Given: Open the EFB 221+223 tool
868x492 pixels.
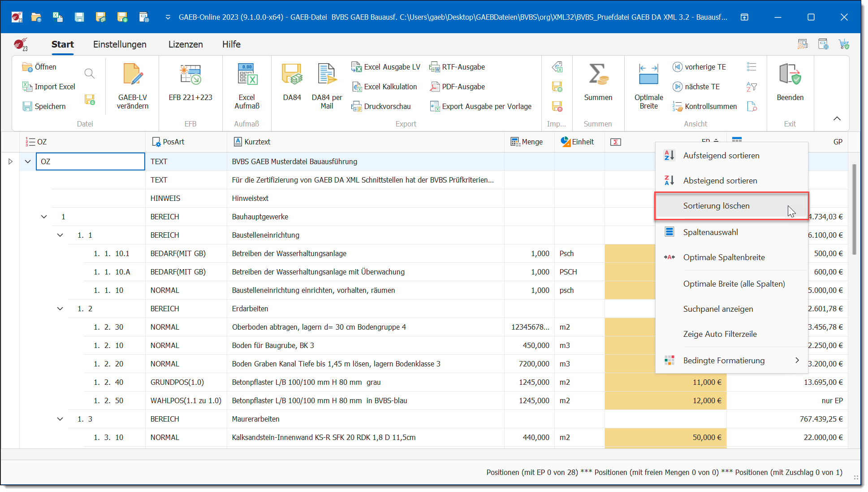Looking at the screenshot, I should coord(190,75).
